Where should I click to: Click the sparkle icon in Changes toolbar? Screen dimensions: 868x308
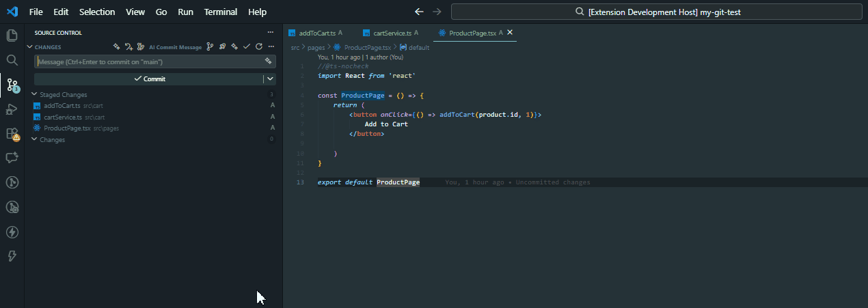pos(117,47)
